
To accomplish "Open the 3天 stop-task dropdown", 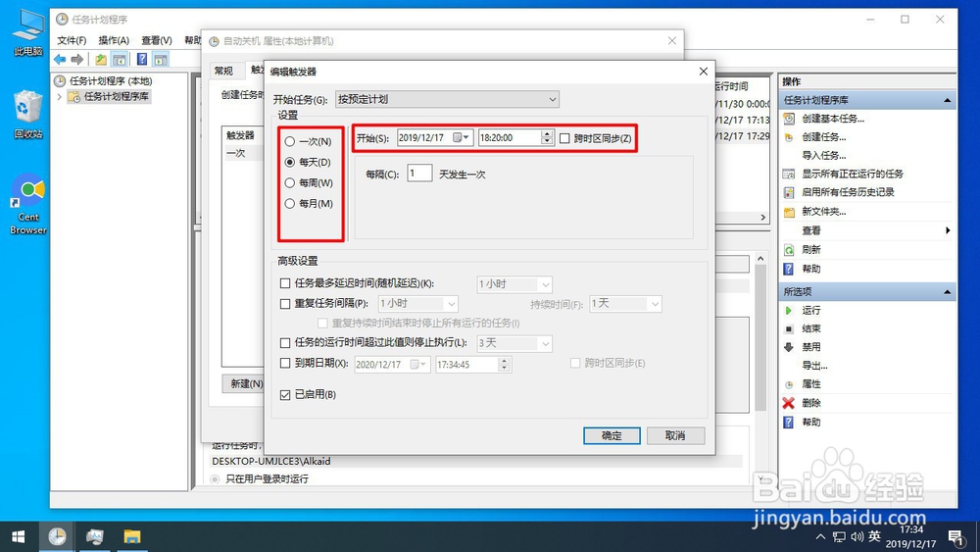I will click(x=514, y=343).
